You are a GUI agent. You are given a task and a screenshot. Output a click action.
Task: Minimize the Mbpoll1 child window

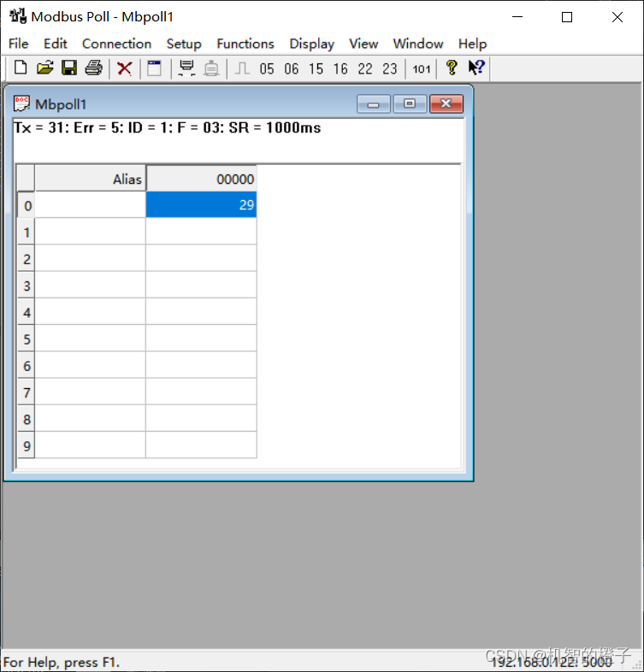pyautogui.click(x=374, y=104)
